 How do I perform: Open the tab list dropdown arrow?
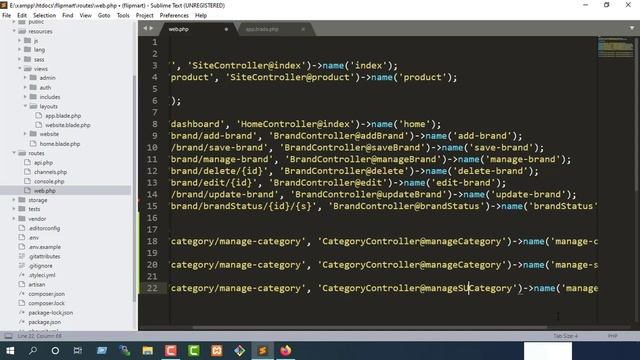coord(632,28)
